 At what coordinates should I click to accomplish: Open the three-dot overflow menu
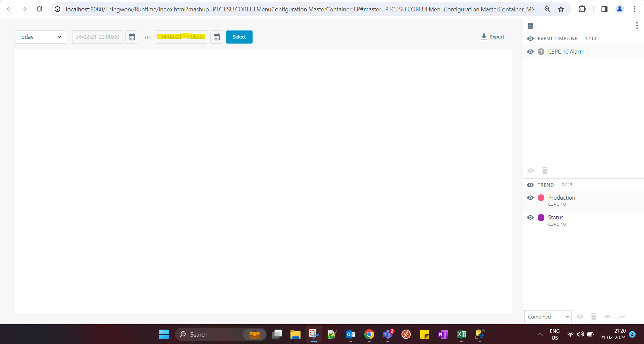tap(637, 25)
